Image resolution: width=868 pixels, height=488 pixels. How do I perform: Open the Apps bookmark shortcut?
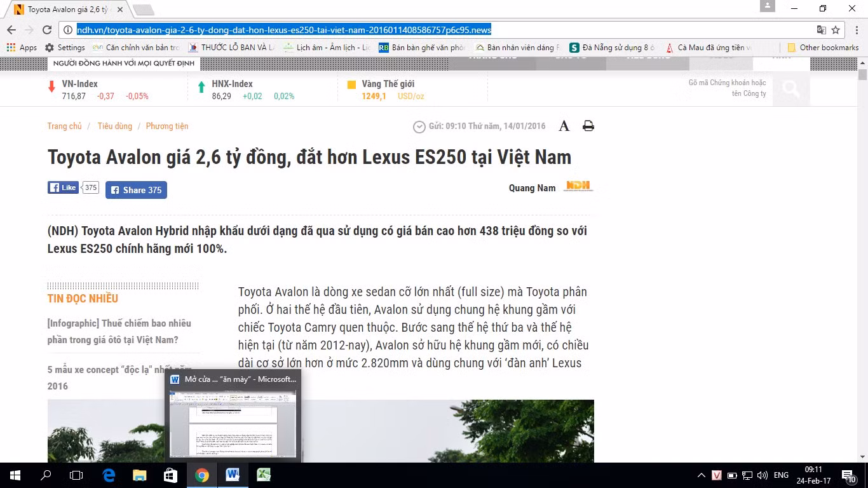(22, 48)
